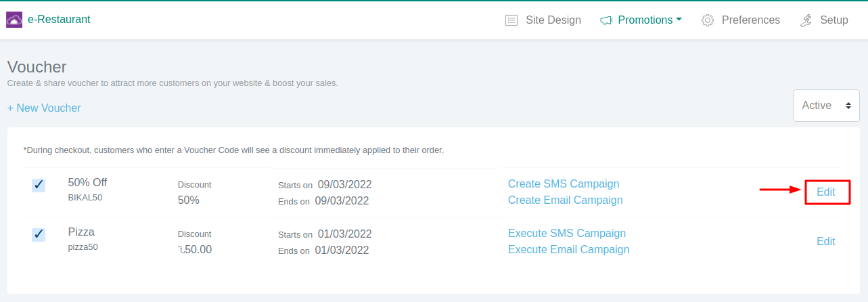Open the Active status filter dropdown
This screenshot has width=868, height=302.
(826, 106)
